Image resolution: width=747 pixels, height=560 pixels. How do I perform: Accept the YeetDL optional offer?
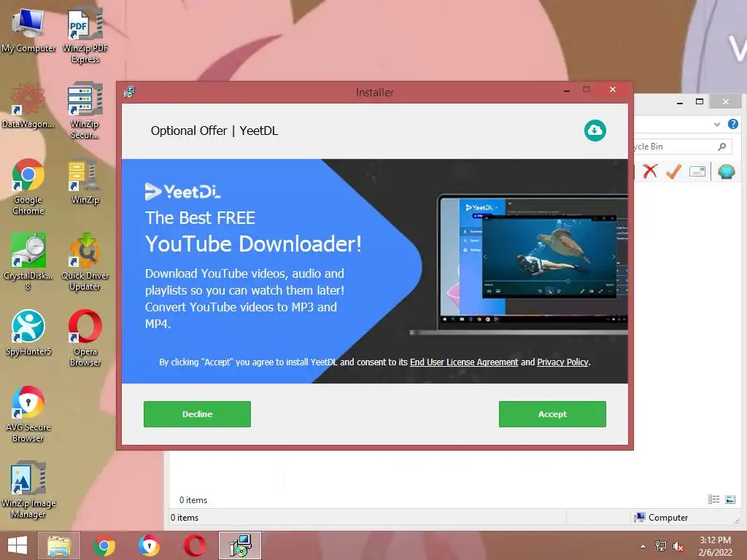553,414
